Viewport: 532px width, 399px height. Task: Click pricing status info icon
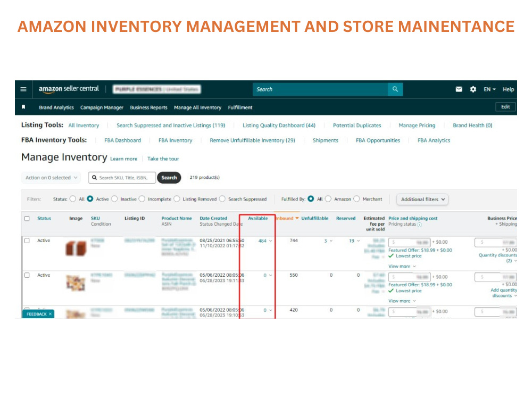click(x=419, y=225)
